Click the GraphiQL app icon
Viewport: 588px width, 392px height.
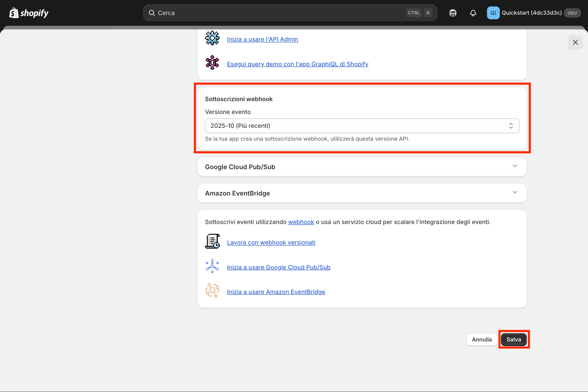coord(212,63)
